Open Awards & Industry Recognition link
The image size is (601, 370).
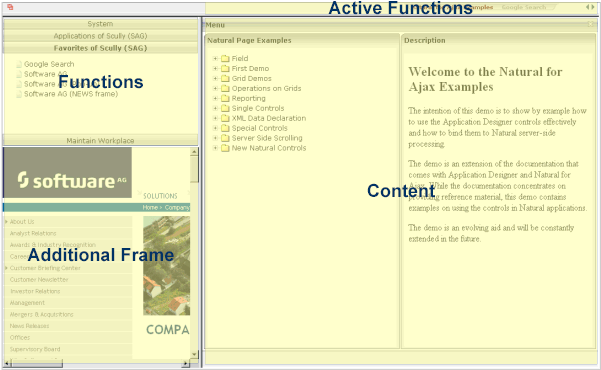(x=53, y=245)
